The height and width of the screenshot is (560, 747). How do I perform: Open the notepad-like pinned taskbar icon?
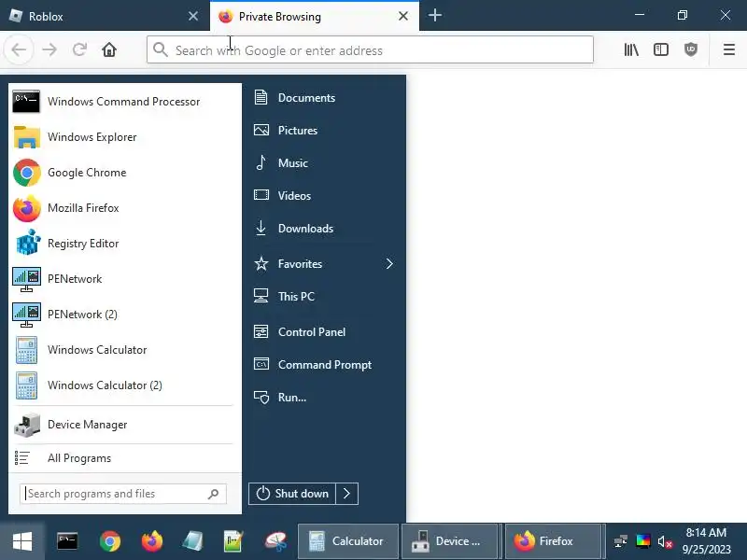click(x=193, y=541)
